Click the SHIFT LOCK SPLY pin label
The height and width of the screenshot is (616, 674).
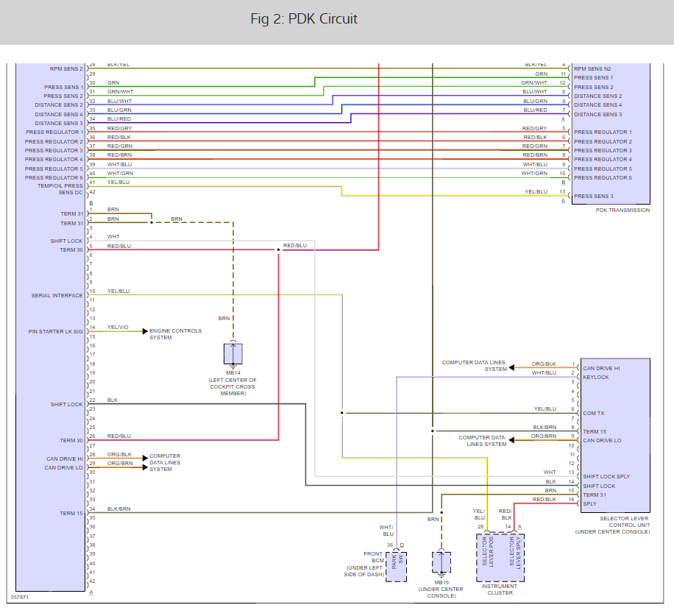606,476
